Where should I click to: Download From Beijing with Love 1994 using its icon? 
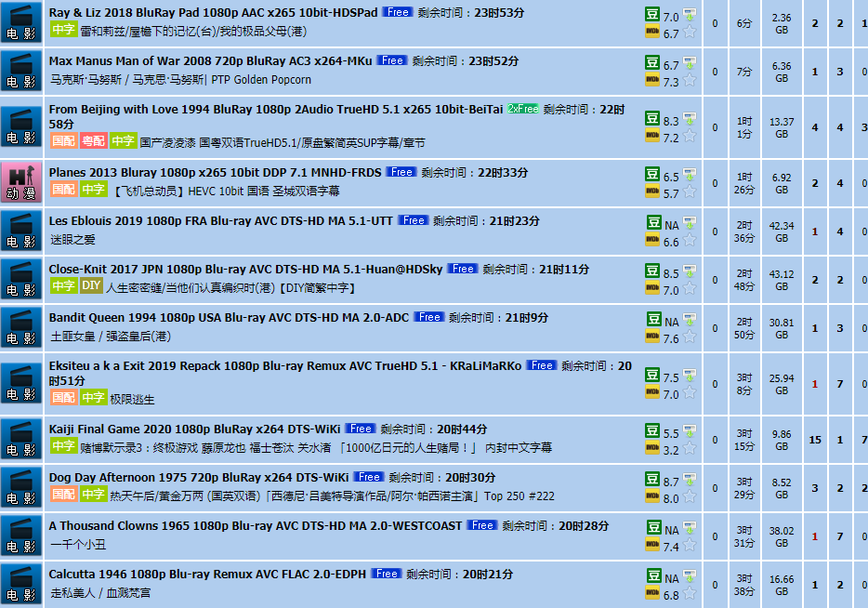coord(690,118)
